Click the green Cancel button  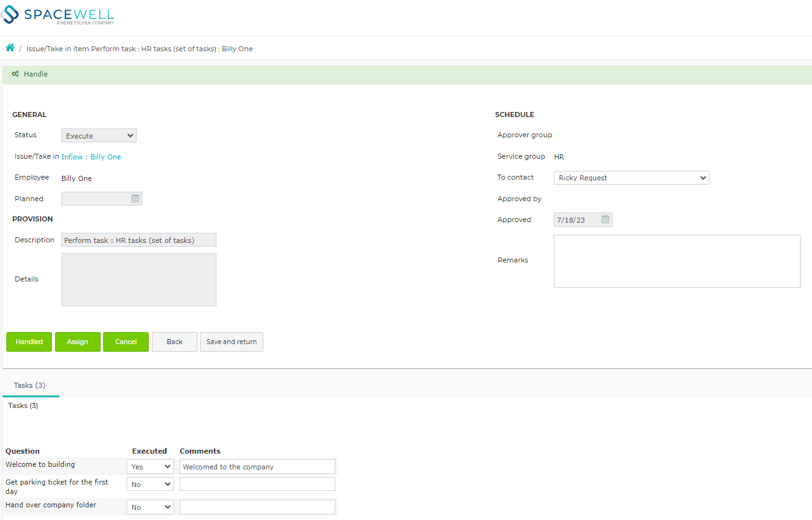point(126,342)
